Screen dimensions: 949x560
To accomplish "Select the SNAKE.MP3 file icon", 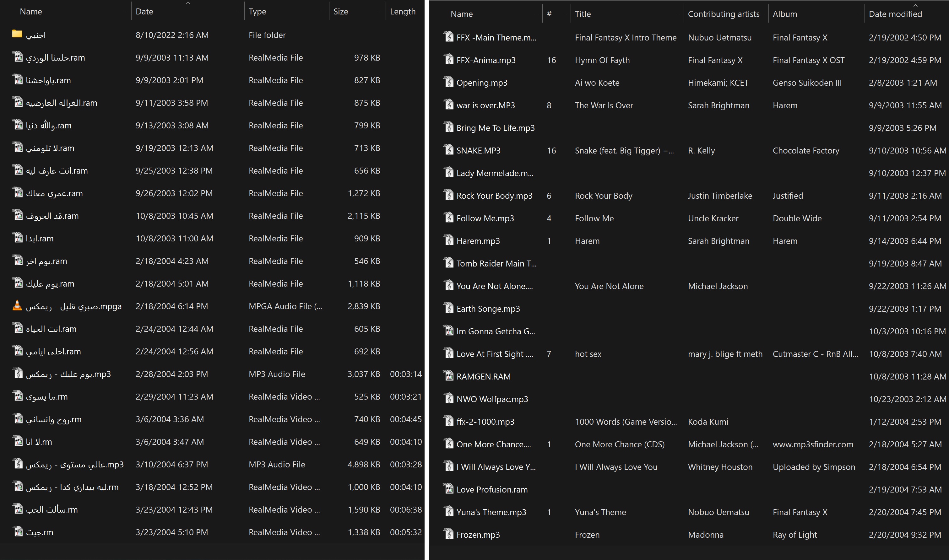I will [448, 150].
